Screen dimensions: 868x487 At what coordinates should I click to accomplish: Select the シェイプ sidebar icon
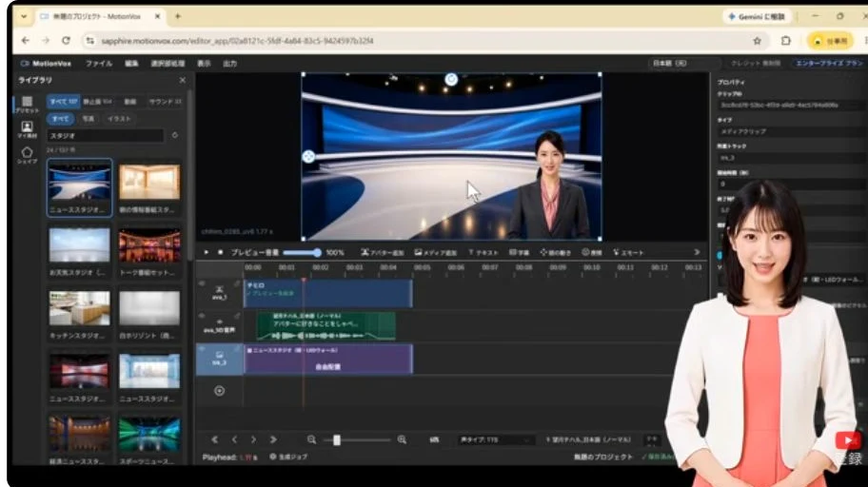point(27,155)
